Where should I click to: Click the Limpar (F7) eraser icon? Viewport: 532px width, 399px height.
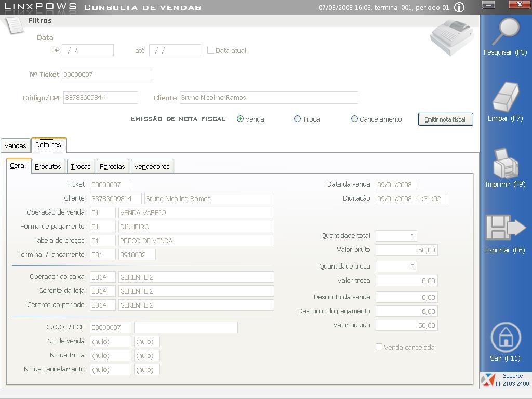pyautogui.click(x=506, y=97)
